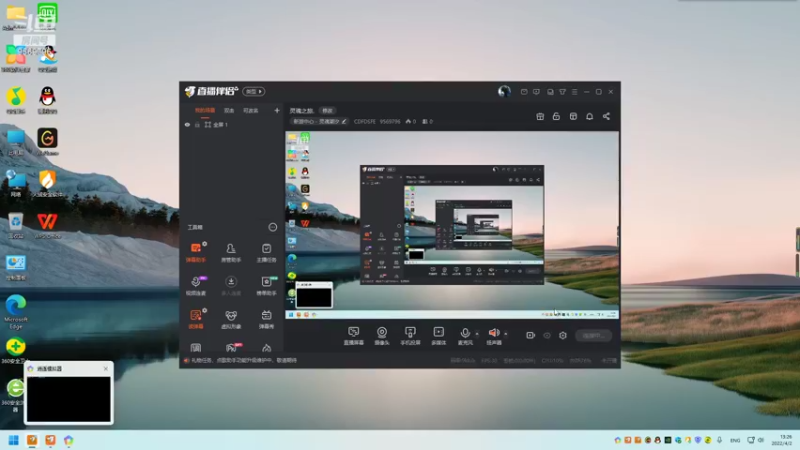800x450 pixels.
Task: Add the 直播屏幕 screen capture source
Action: [354, 336]
